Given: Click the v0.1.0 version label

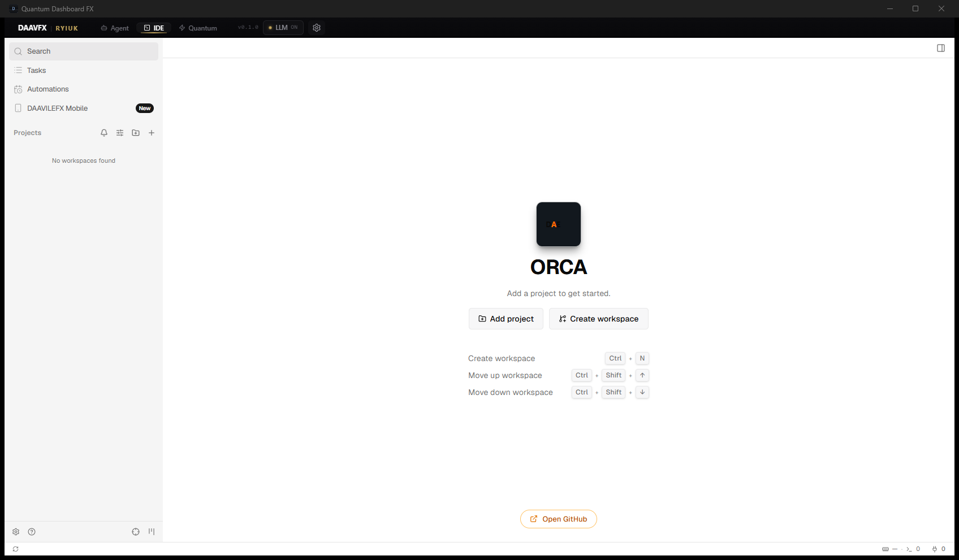Looking at the screenshot, I should click(248, 28).
